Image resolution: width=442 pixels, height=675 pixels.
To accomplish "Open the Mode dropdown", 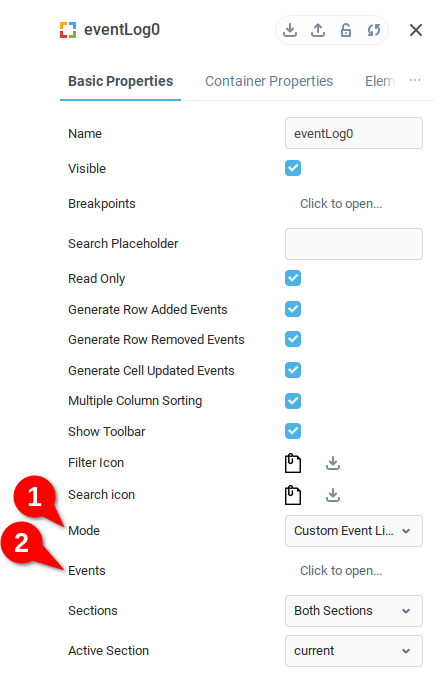I will tap(353, 531).
